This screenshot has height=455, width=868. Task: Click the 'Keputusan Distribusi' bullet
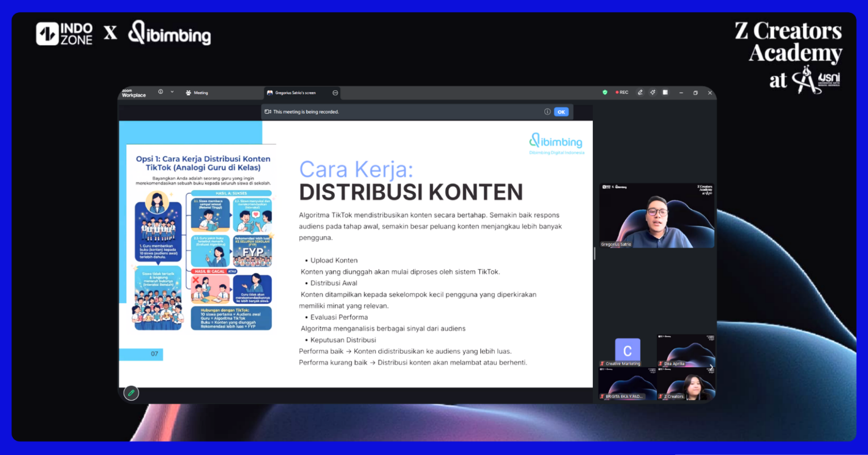click(343, 340)
